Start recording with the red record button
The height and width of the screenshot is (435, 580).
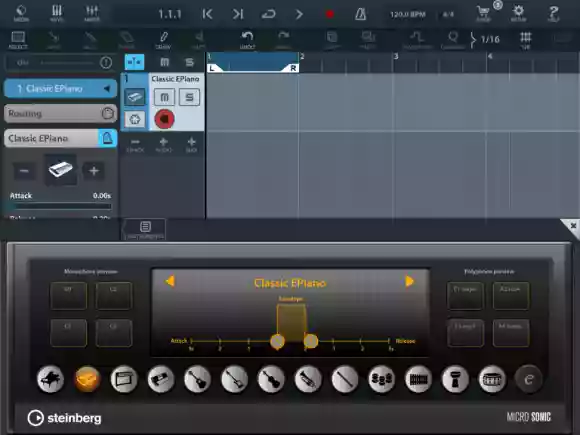click(330, 14)
